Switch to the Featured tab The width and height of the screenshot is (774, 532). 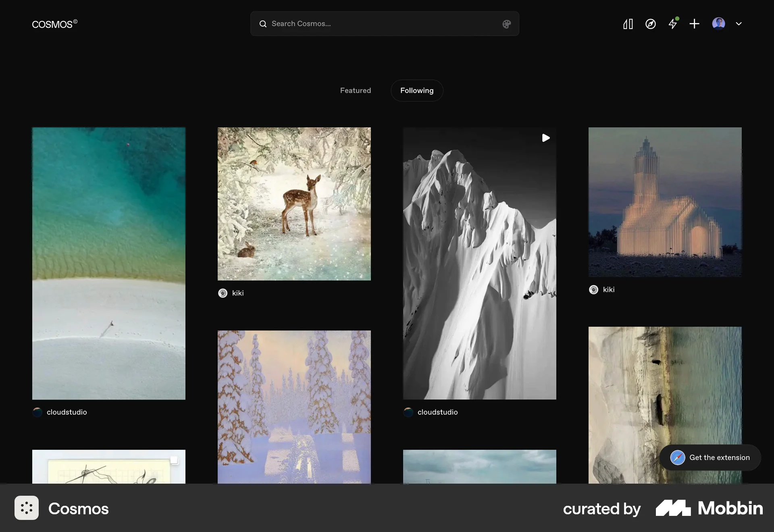tap(355, 91)
